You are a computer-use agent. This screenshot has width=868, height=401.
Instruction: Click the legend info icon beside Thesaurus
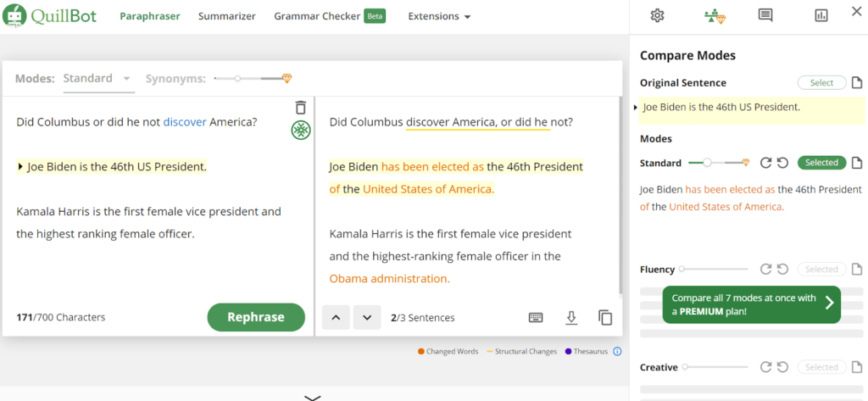(x=617, y=351)
